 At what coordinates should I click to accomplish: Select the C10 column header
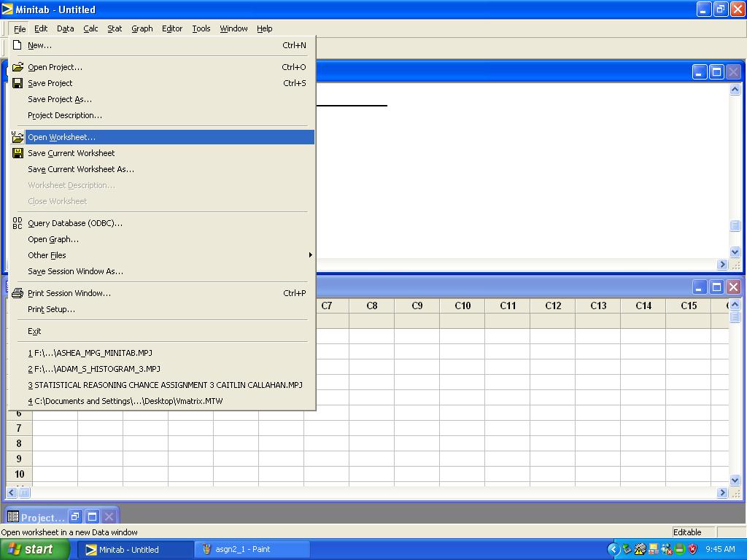[462, 306]
